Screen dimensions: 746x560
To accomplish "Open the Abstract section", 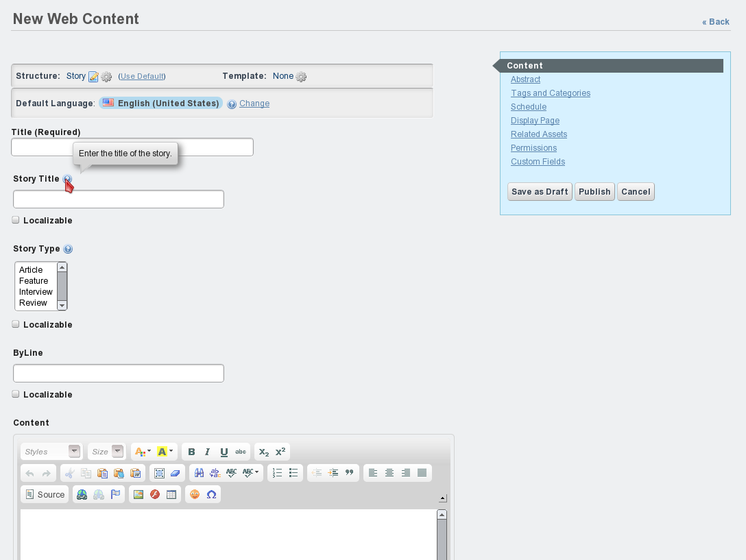I will pyautogui.click(x=525, y=80).
